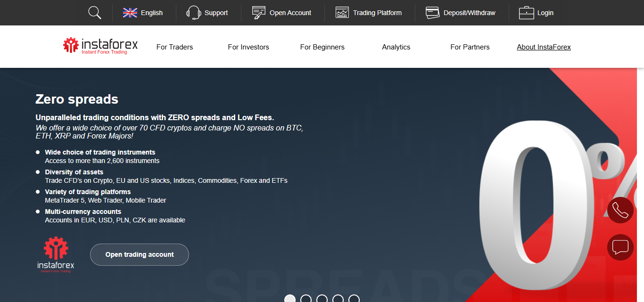
Task: Open Deposit/Withdraw page
Action: (x=470, y=13)
